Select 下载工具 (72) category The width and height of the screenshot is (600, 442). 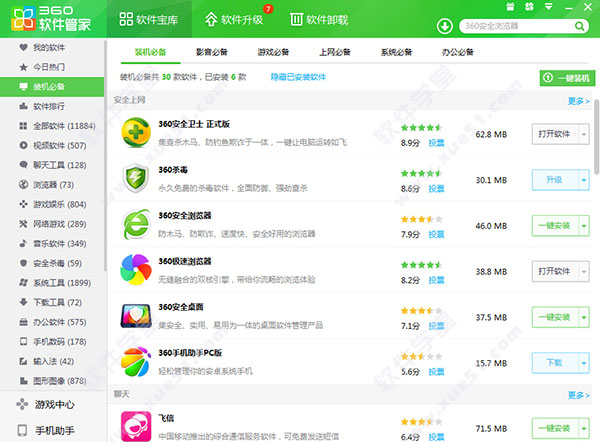click(52, 302)
